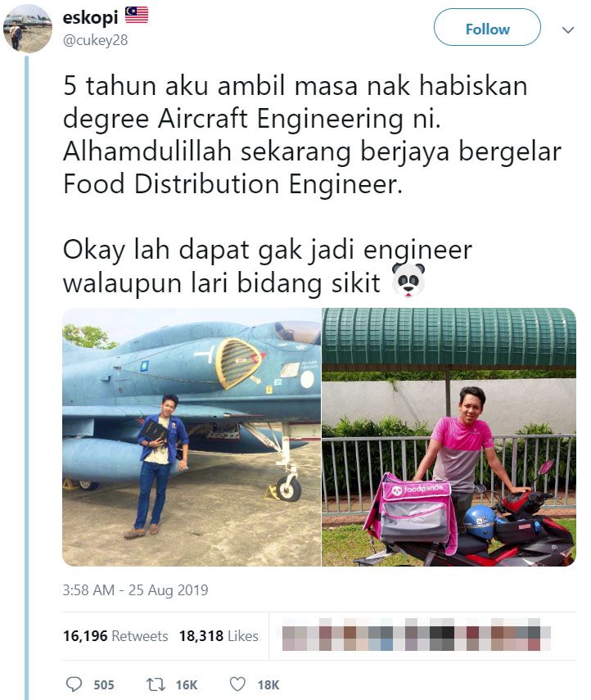
Task: Open the tweet options chevron menu
Action: (x=568, y=30)
